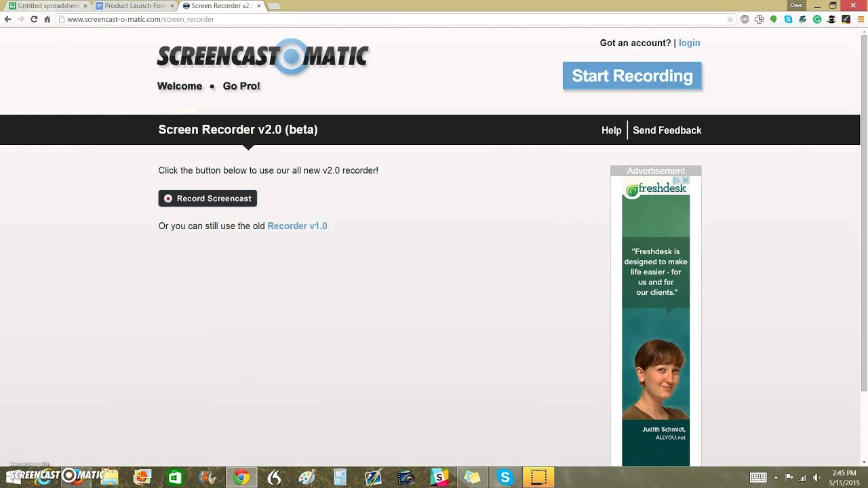Bookmark this page with the star icon
This screenshot has height=488, width=868.
(730, 20)
